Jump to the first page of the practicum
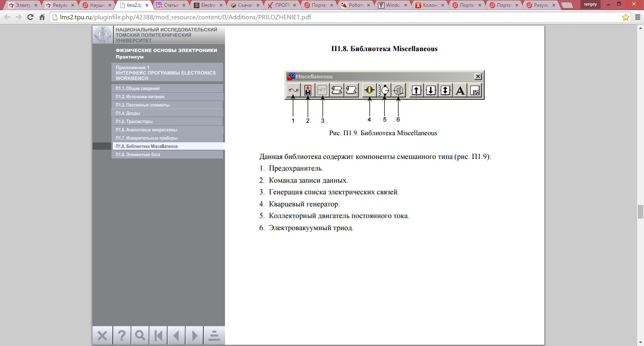644x346 pixels. coord(158,336)
